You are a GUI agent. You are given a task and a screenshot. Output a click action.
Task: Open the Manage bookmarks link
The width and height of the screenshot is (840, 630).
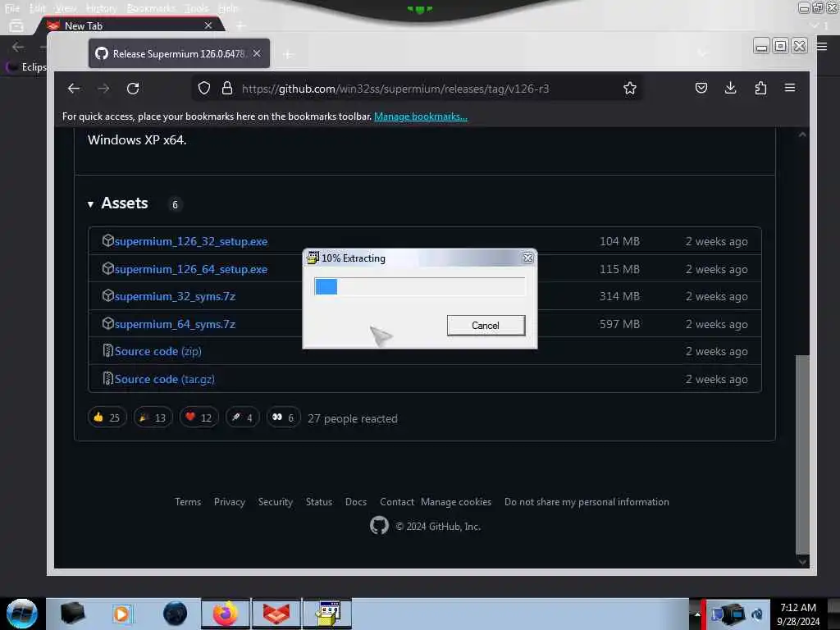pyautogui.click(x=421, y=116)
